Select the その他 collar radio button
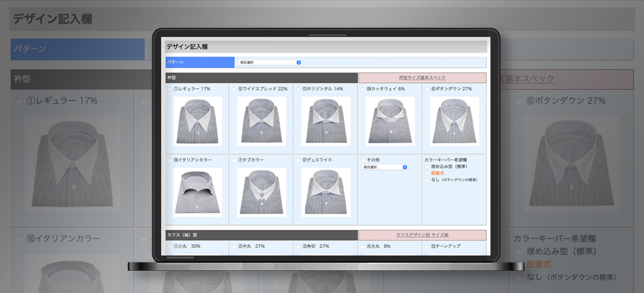This screenshot has width=644, height=293. tap(363, 160)
